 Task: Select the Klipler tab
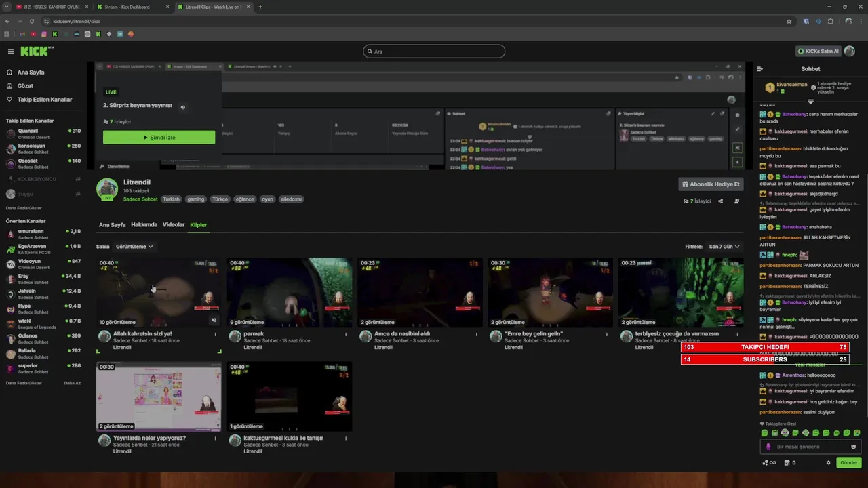coord(199,225)
